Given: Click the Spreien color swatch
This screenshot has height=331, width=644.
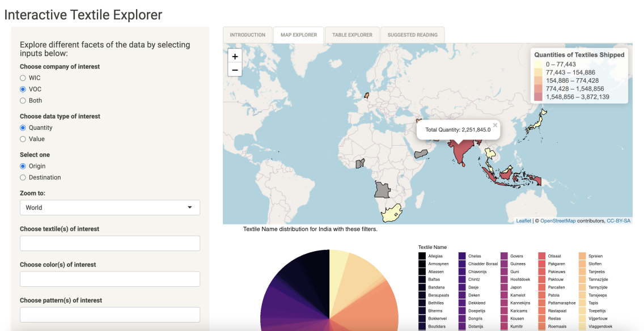Looking at the screenshot, I should point(582,256).
